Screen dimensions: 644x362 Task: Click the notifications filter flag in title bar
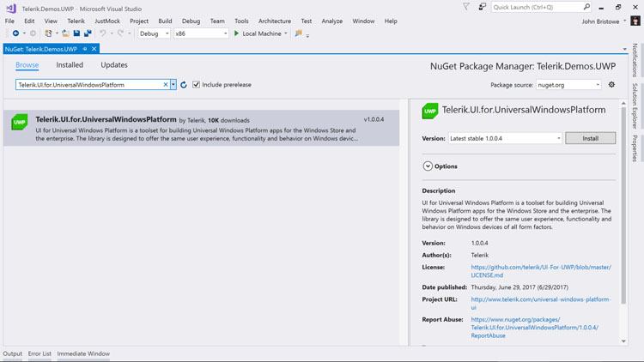tap(466, 7)
